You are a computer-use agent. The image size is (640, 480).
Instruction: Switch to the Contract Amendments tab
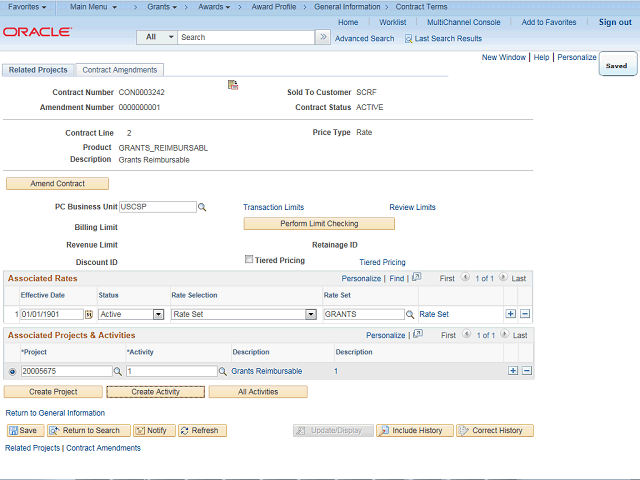(x=119, y=70)
